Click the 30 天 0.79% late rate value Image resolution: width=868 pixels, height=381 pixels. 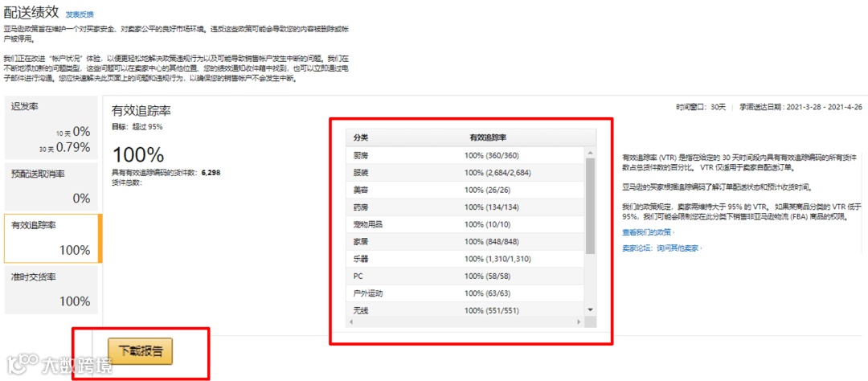click(x=64, y=147)
